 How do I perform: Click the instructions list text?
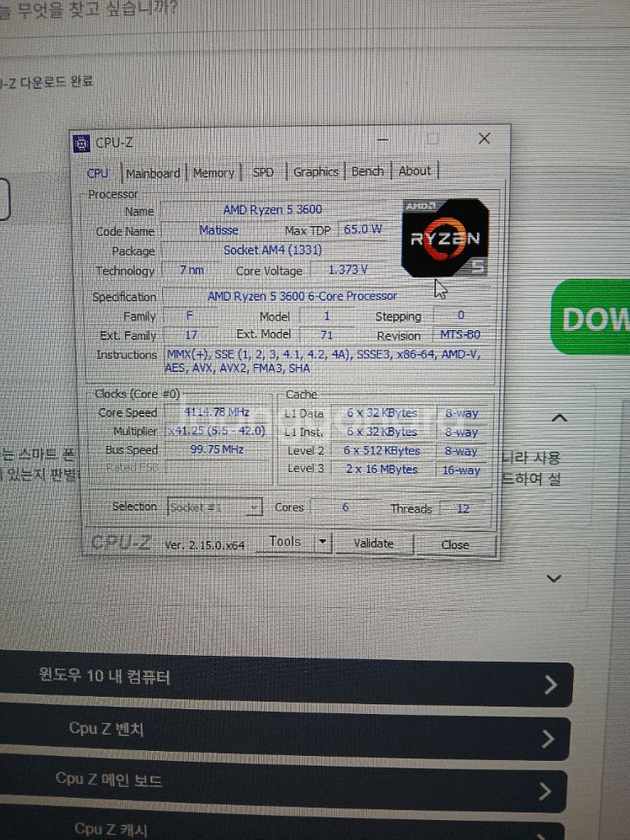pos(323,361)
